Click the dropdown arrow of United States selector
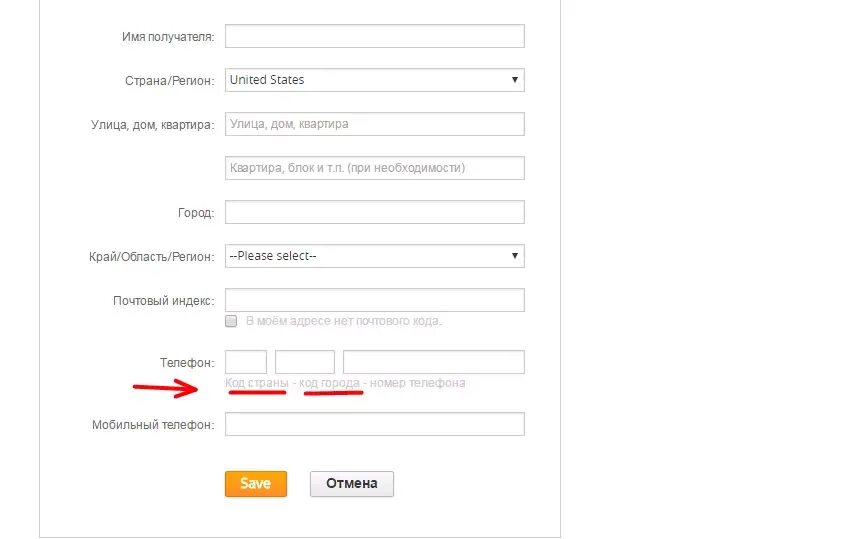The height and width of the screenshot is (539, 848). tap(514, 80)
